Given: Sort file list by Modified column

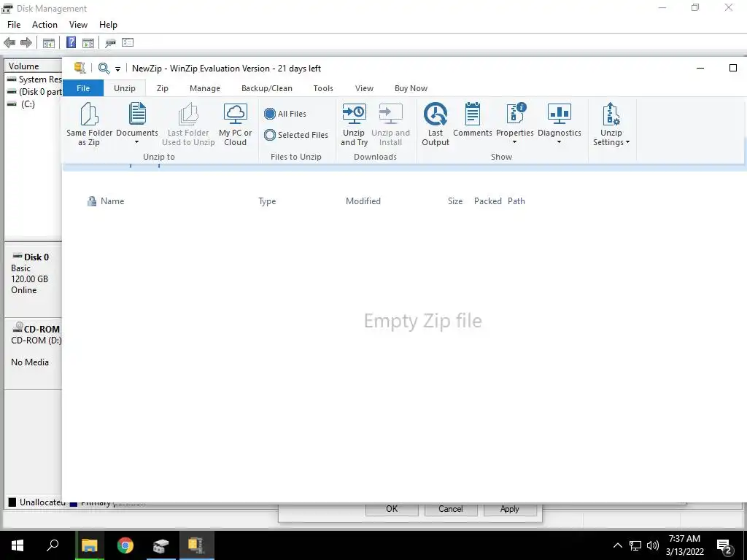Looking at the screenshot, I should [363, 201].
